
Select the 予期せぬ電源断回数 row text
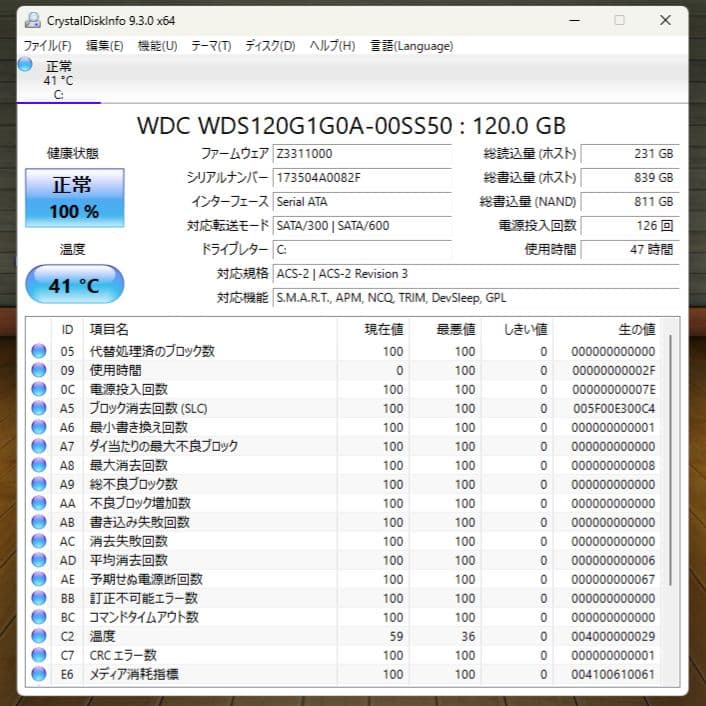click(146, 579)
